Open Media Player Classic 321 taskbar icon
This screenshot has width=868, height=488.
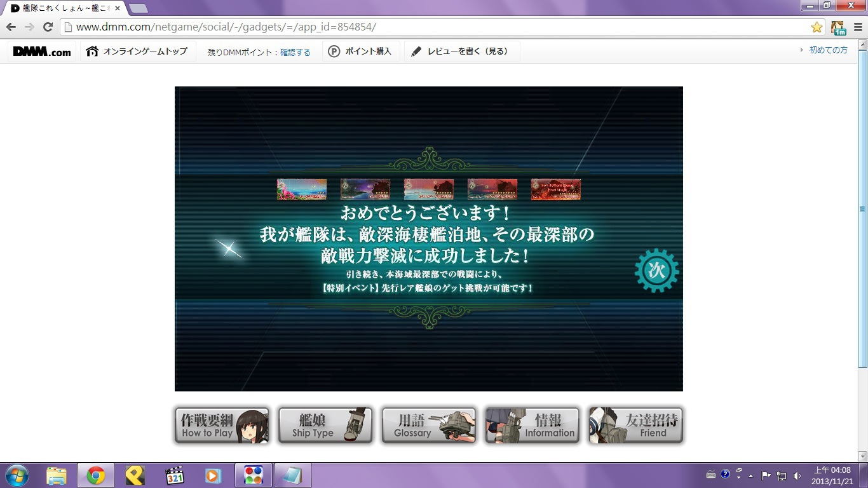(174, 475)
